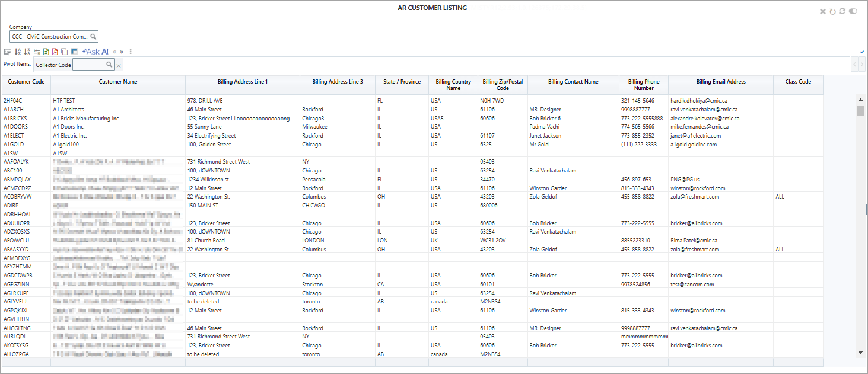Export the listing to Excel
Viewport: 868px width, 374px height.
(x=46, y=52)
